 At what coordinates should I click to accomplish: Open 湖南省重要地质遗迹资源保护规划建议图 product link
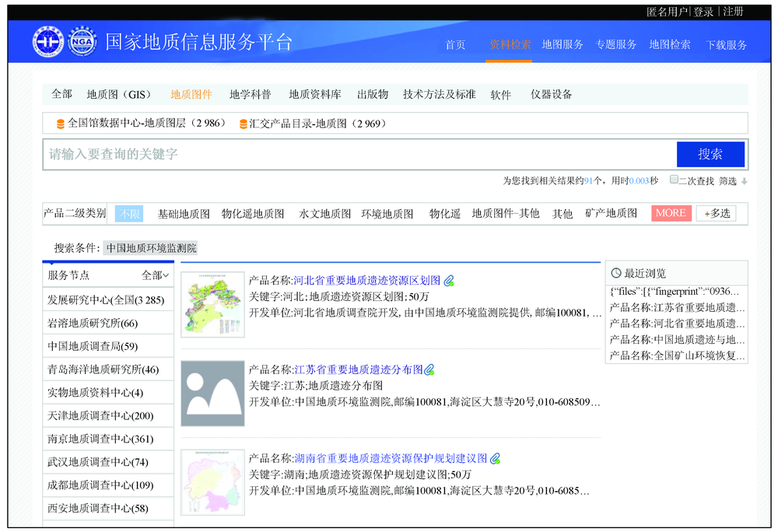(391, 459)
